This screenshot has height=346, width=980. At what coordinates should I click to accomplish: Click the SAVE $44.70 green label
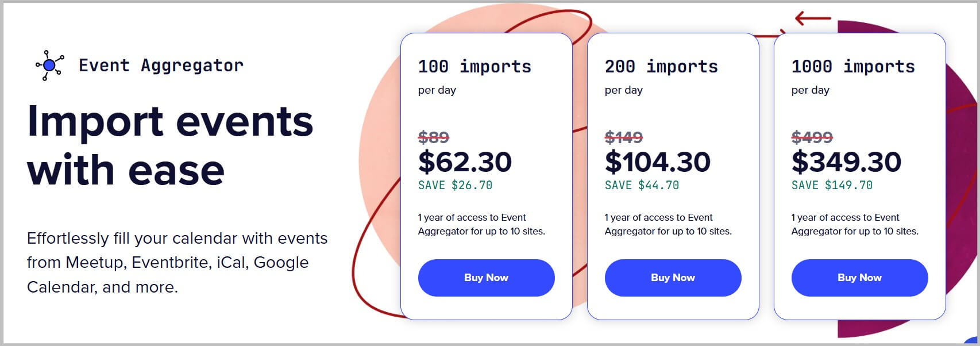coord(642,185)
